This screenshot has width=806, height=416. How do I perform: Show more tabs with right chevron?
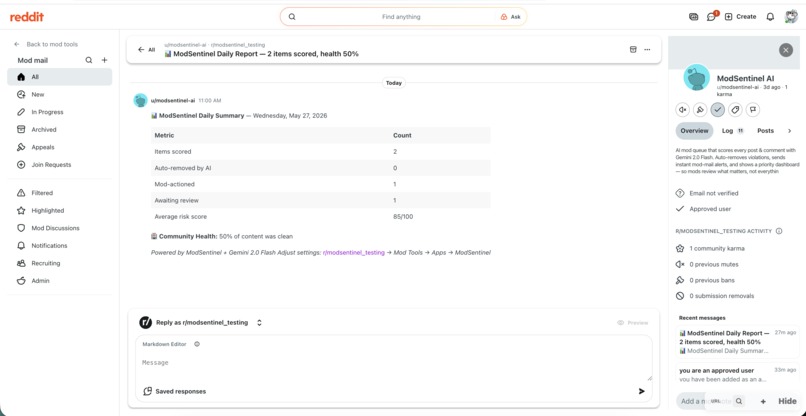click(x=790, y=131)
